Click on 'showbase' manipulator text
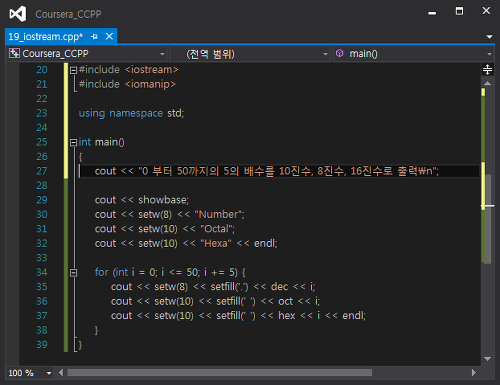The width and height of the screenshot is (500, 385). tap(163, 200)
